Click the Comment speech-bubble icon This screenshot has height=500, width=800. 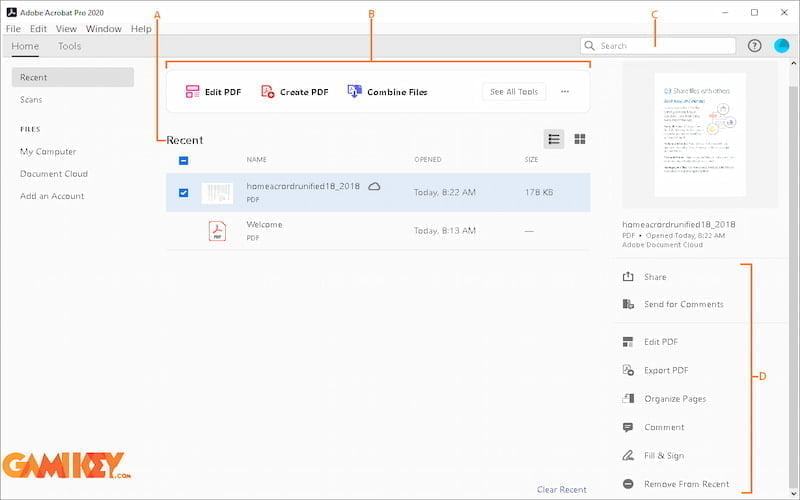click(628, 427)
